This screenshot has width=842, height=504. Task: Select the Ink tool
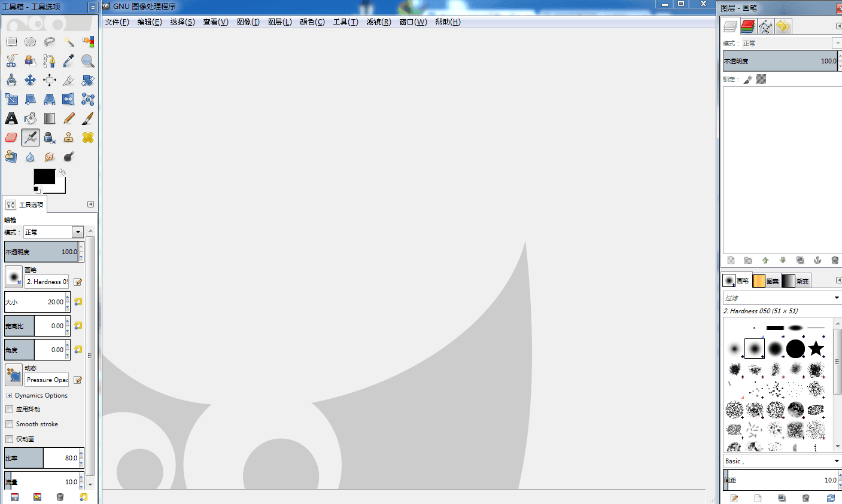coord(50,138)
